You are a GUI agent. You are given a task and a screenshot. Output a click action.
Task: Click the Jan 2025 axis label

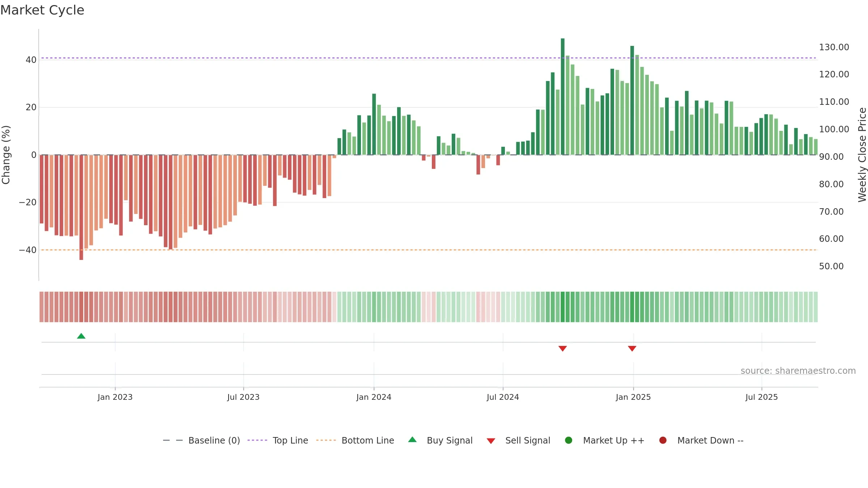click(633, 397)
